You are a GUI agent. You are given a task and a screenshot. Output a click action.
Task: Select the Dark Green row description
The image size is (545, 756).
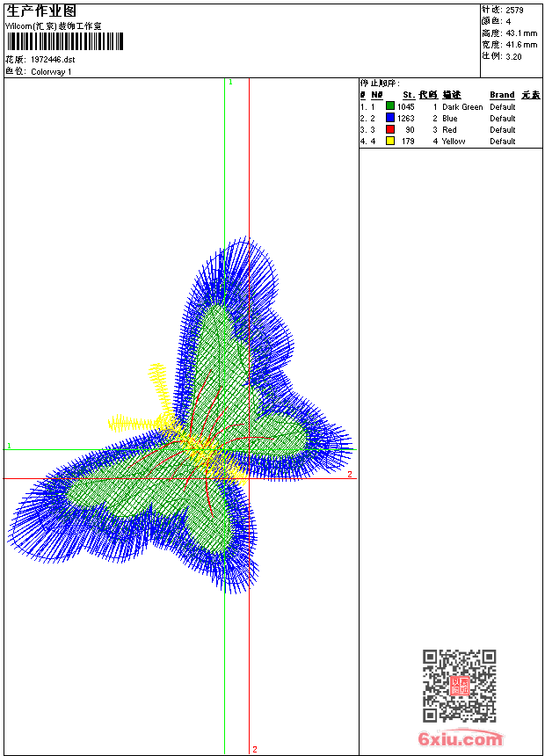click(462, 107)
